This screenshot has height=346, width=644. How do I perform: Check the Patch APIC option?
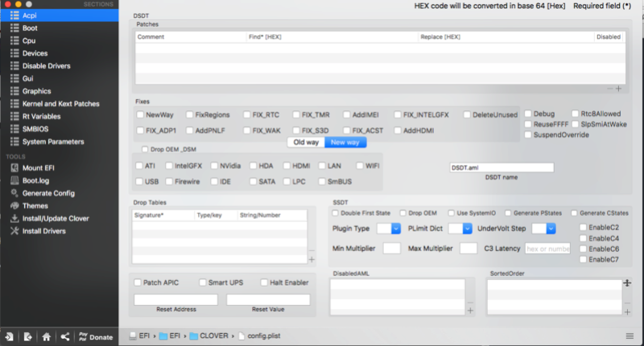click(138, 282)
